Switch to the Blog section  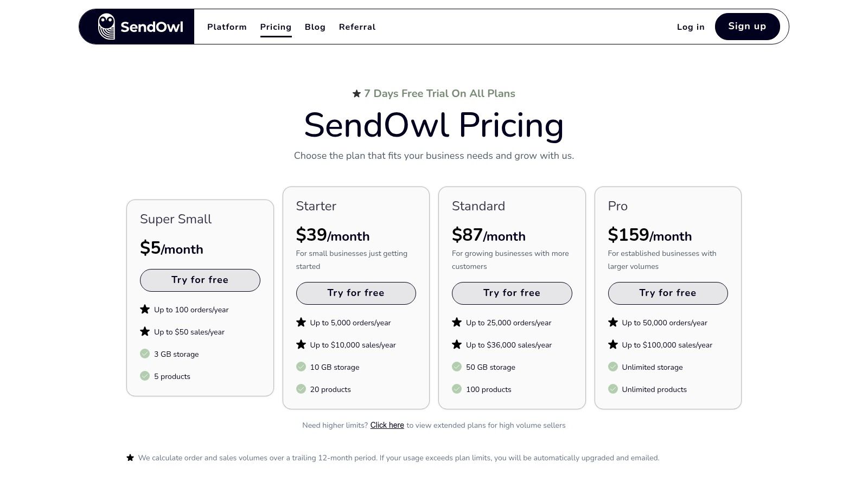(x=315, y=27)
